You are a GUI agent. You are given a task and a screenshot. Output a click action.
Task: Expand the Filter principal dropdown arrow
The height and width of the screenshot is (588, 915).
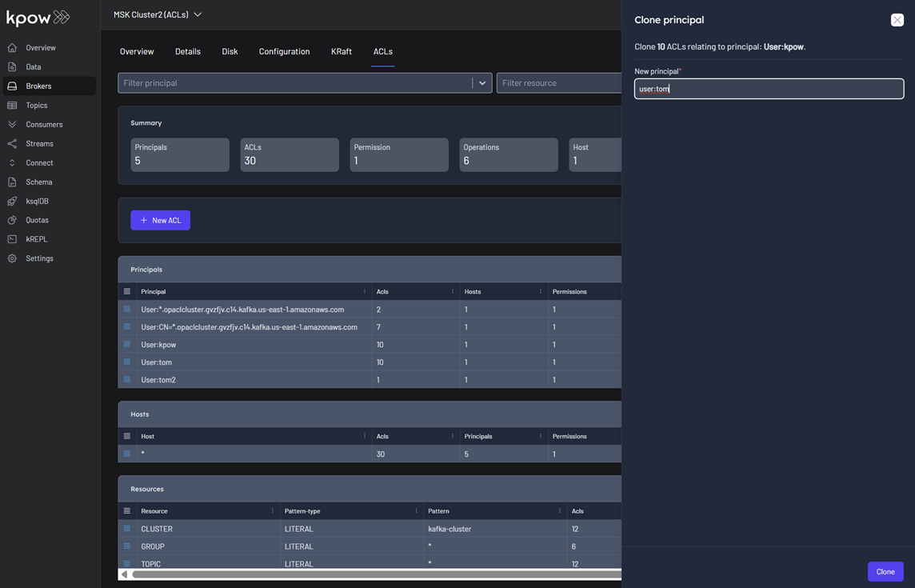point(482,83)
